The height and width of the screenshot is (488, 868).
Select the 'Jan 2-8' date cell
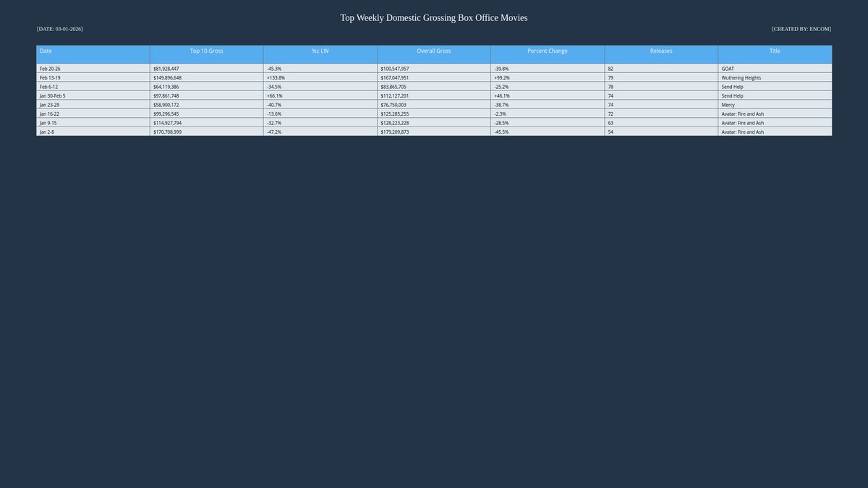[93, 132]
